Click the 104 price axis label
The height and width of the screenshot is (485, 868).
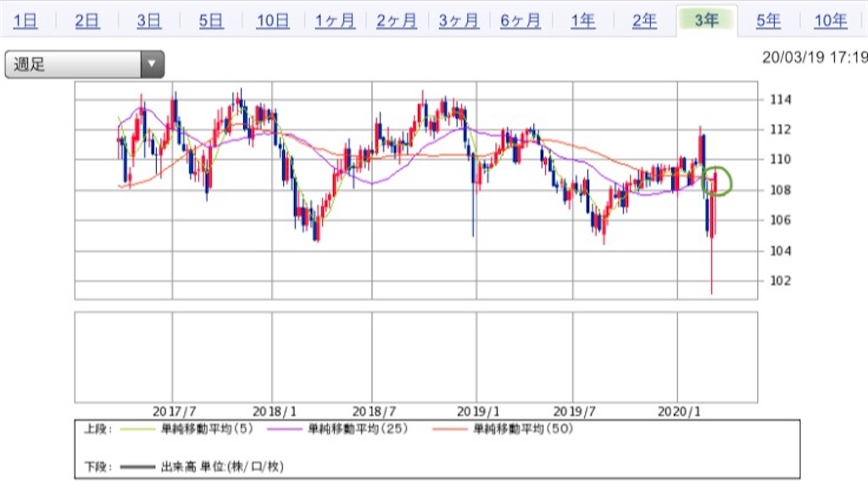(x=781, y=251)
